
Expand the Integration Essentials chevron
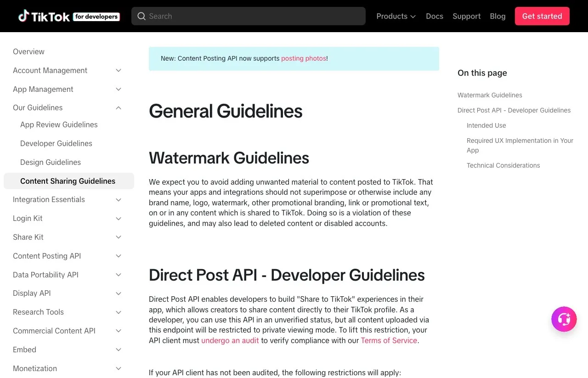tap(119, 200)
